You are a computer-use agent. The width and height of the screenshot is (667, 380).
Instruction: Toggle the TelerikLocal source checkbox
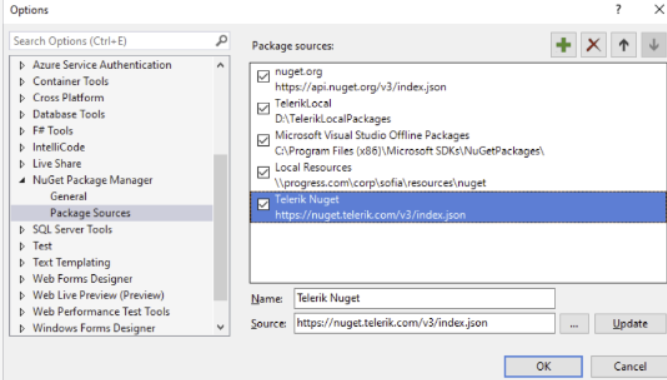(x=263, y=109)
